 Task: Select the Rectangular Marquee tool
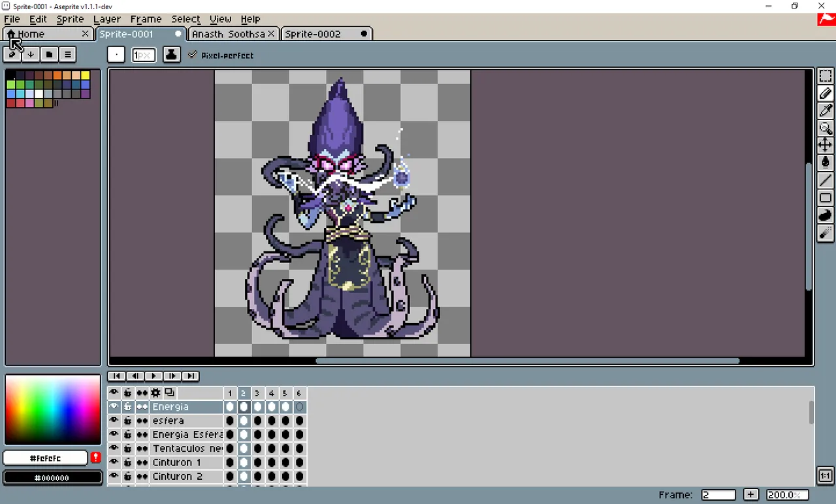(826, 76)
